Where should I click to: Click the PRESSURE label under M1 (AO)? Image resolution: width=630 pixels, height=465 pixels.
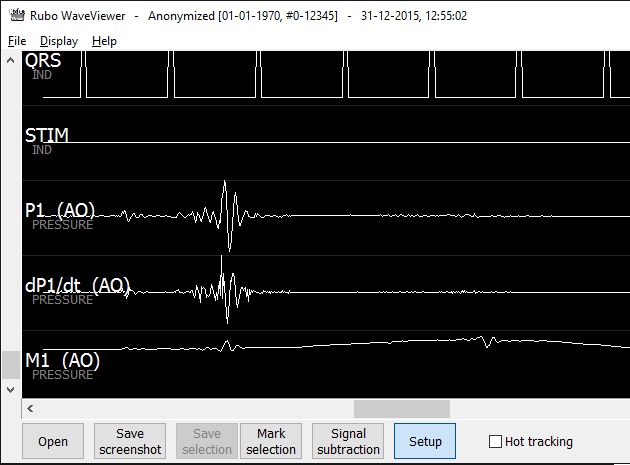click(63, 375)
